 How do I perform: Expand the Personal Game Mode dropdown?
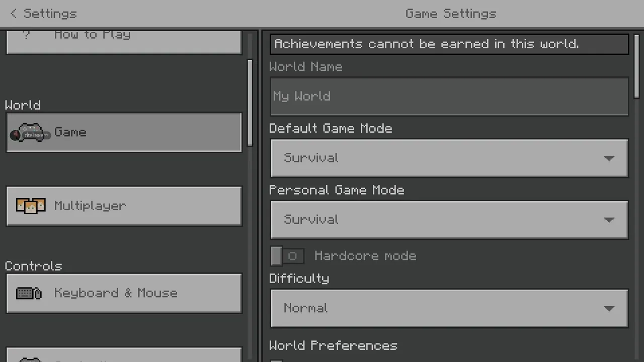449,220
